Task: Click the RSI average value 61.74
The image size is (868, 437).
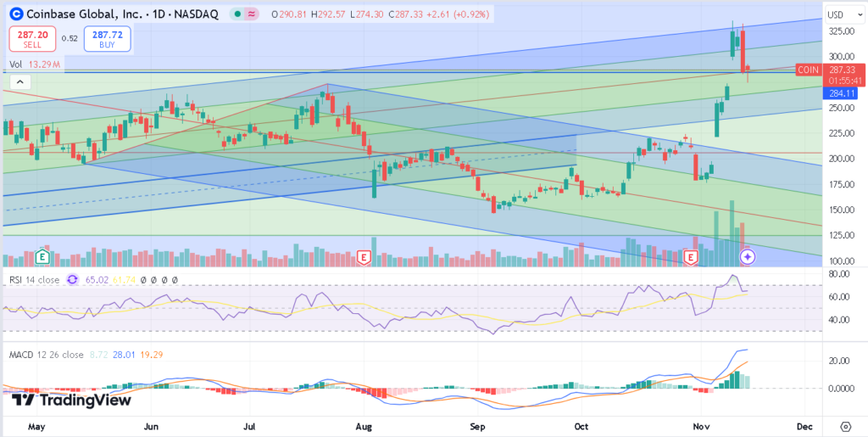Action: pos(124,280)
